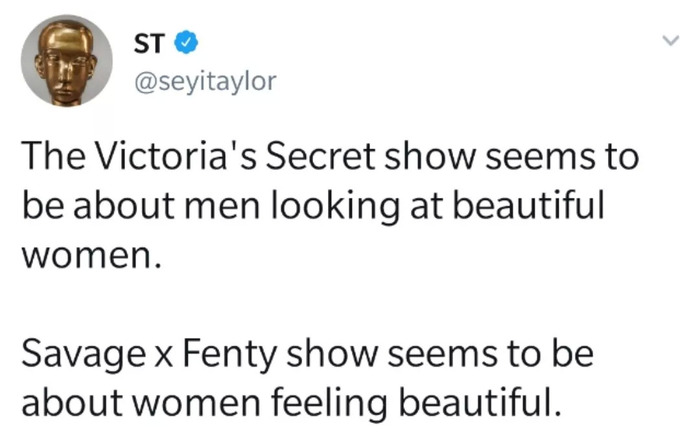Click the word "Savage" in second paragraph

[x=84, y=355]
